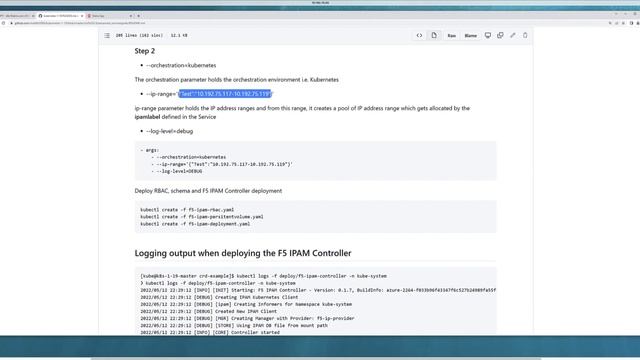
Task: Open a new browser tab
Action: [139, 16]
